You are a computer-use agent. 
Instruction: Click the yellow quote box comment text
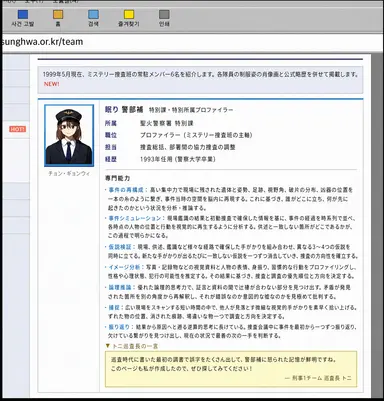[x=224, y=364]
